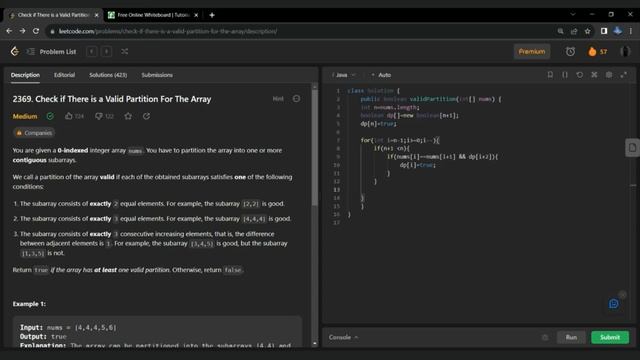Viewport: 640px width, 360px height.
Task: Open browser tab search chevron
Action: pyautogui.click(x=573, y=14)
